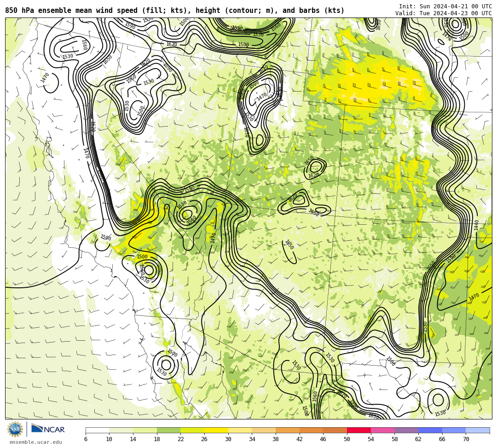The height and width of the screenshot is (448, 497).
Task: Click colorbar tick label 18
Action: pos(157,439)
